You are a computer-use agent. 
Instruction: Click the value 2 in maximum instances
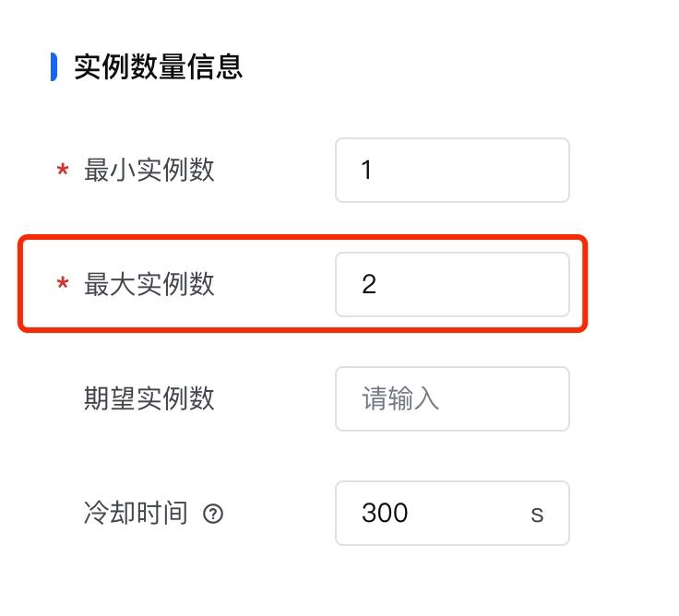pos(369,284)
